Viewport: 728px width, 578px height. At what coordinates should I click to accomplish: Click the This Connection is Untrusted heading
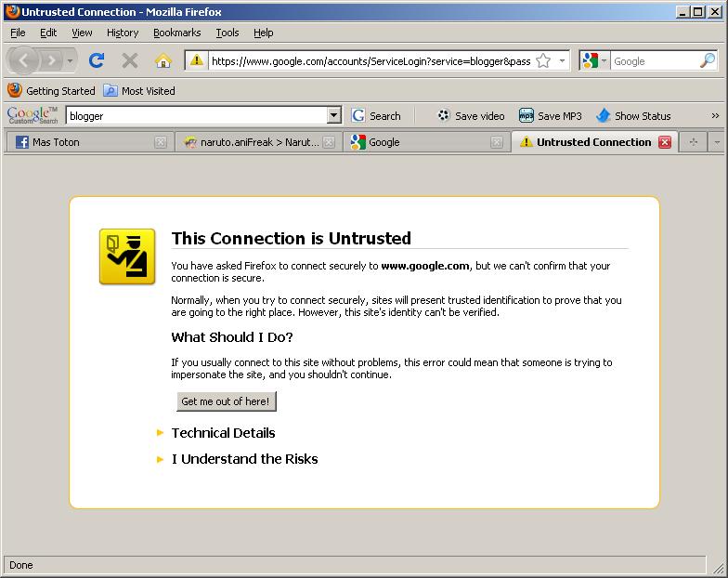292,238
